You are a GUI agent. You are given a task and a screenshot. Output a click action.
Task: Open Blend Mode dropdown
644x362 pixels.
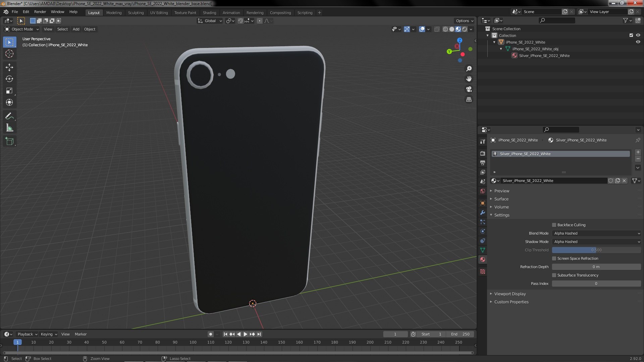[x=596, y=233]
